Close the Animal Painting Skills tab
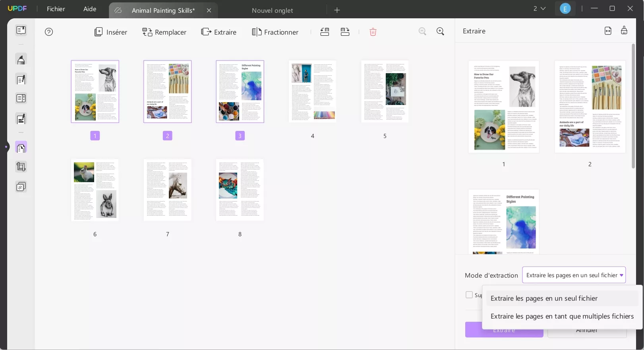 click(x=209, y=10)
